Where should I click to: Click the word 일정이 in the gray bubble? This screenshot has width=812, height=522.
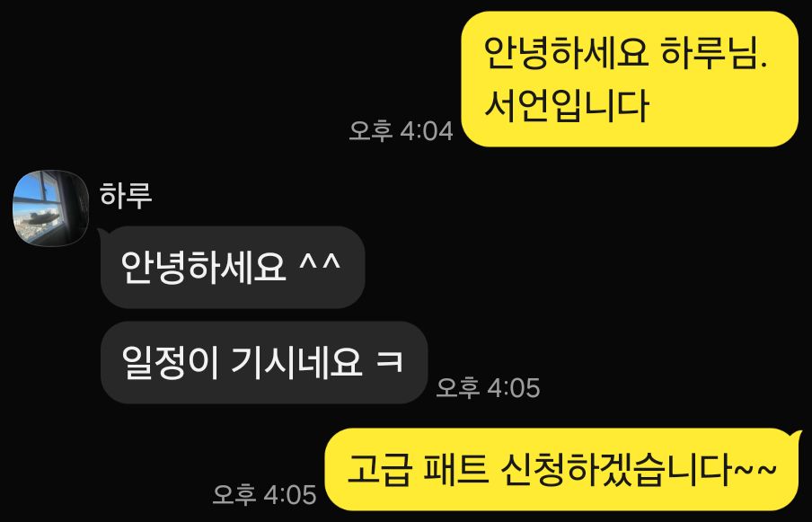tap(170, 362)
